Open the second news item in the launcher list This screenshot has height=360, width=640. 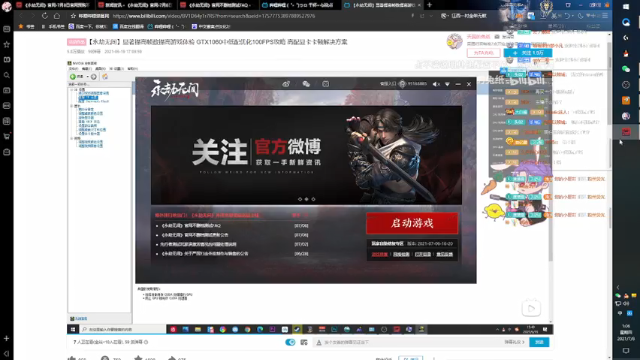(x=195, y=235)
